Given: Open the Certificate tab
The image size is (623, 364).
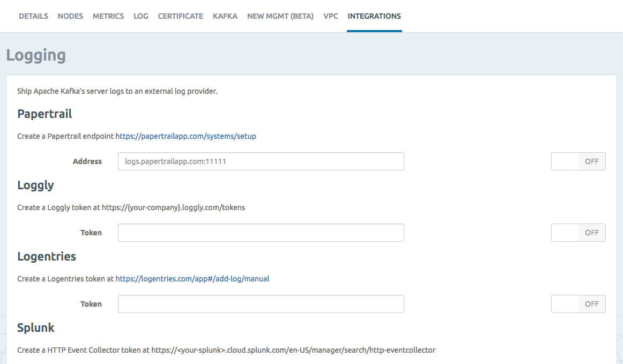Looking at the screenshot, I should tap(180, 16).
